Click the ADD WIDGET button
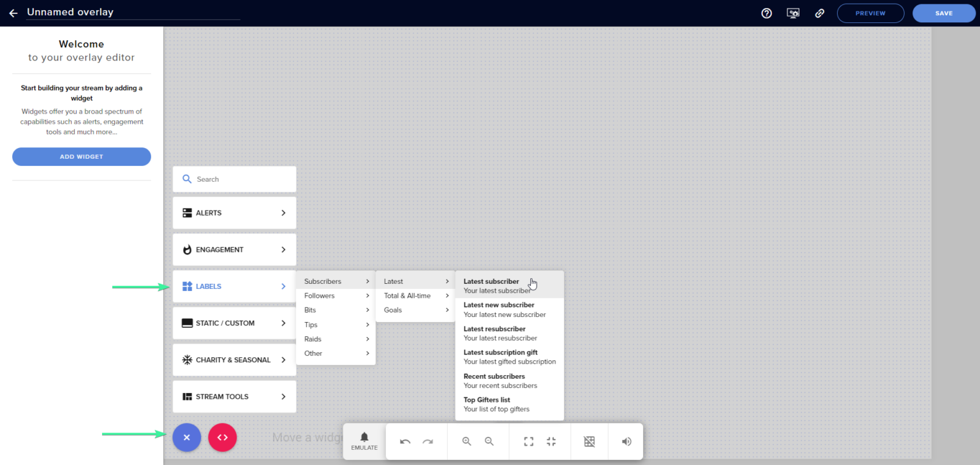980x465 pixels. click(x=81, y=156)
